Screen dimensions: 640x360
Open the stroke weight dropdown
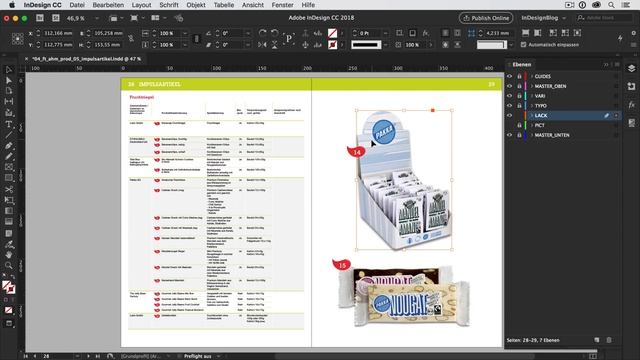[x=385, y=33]
